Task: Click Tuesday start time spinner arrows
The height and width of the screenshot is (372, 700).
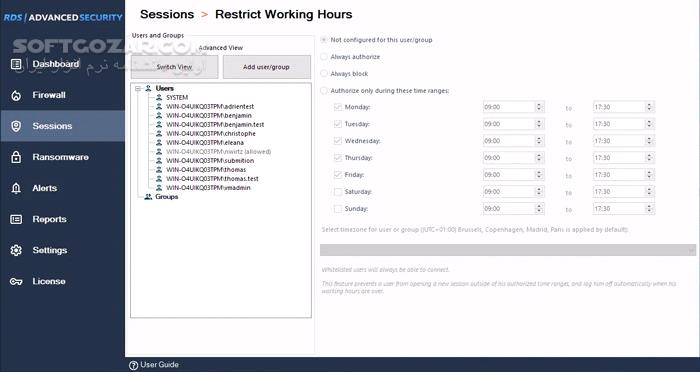Action: click(539, 124)
